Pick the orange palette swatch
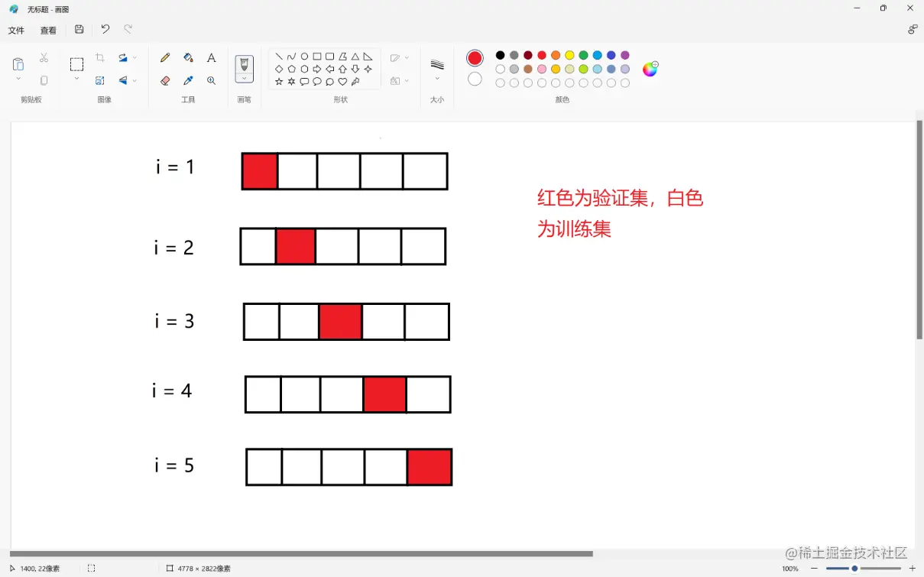924x577 pixels. [556, 55]
